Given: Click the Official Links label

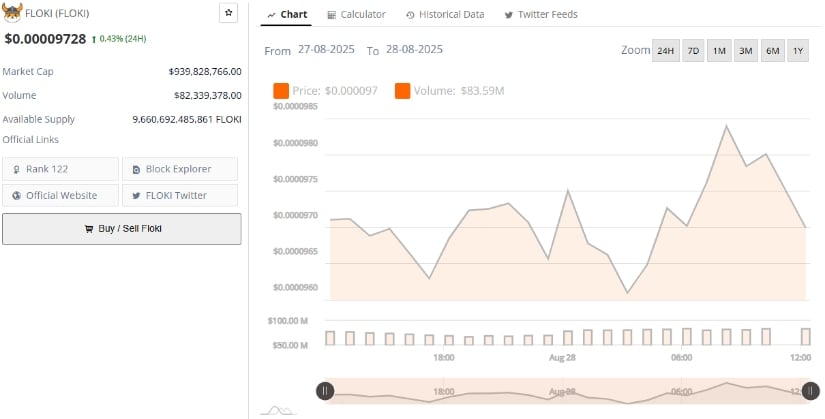Looking at the screenshot, I should (31, 139).
